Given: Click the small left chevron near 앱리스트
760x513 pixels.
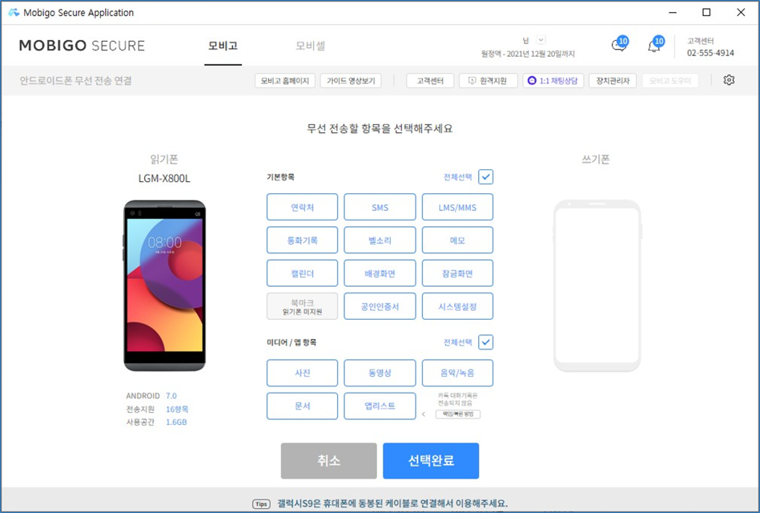Looking at the screenshot, I should [x=423, y=414].
